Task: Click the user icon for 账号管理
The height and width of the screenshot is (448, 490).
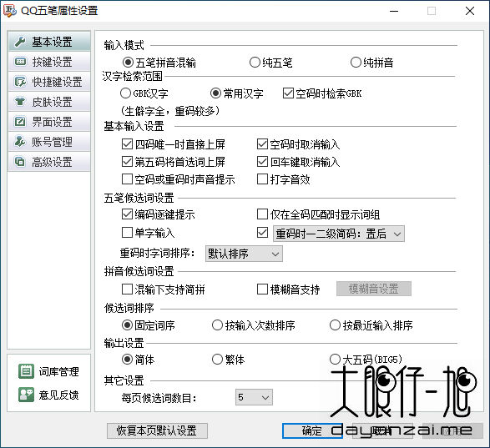Action: (x=20, y=142)
